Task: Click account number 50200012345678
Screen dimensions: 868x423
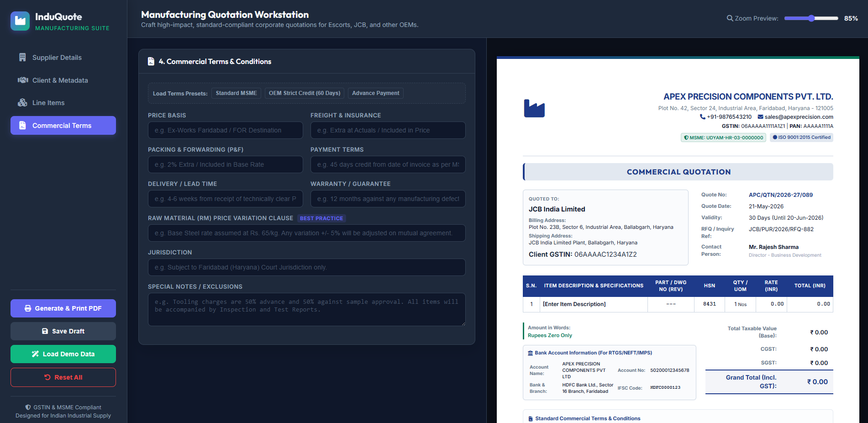Action: pyautogui.click(x=670, y=370)
